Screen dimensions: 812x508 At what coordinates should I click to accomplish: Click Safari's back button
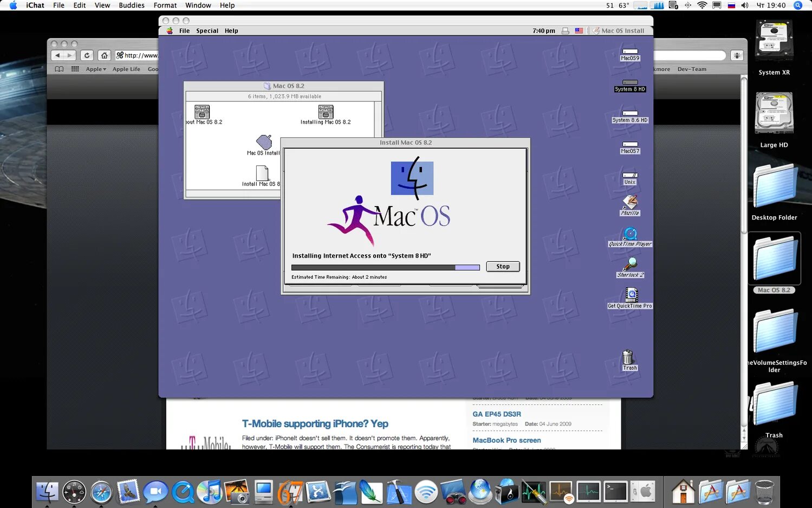(57, 55)
